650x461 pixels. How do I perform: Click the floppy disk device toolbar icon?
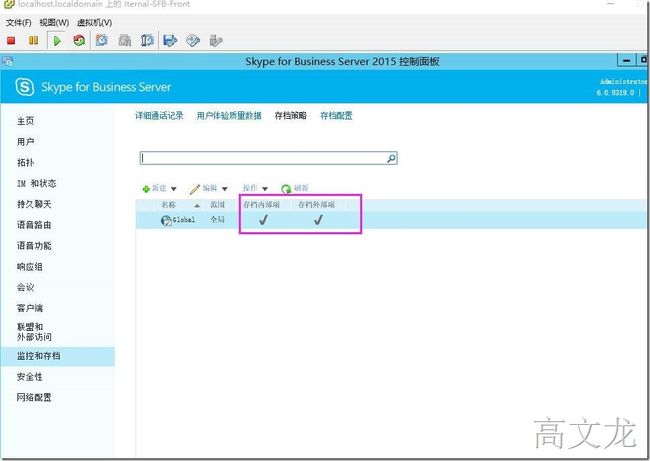coord(170,41)
